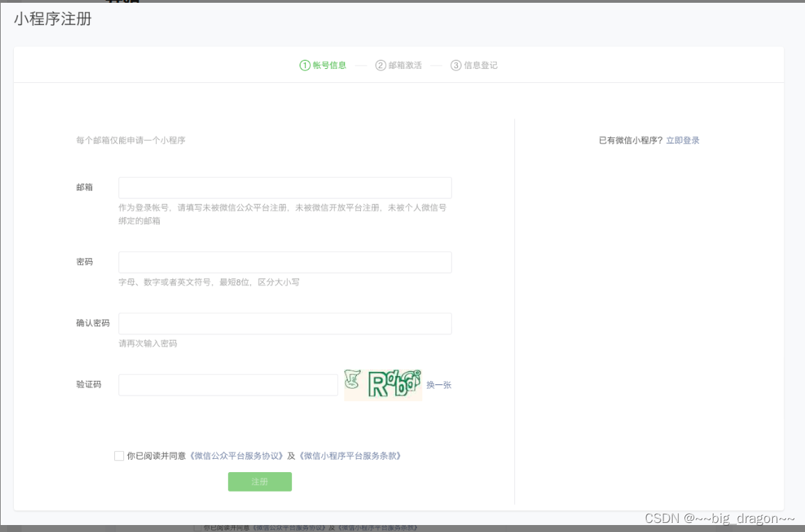
Task: Click 已有微信小程序? text
Action: click(x=631, y=141)
